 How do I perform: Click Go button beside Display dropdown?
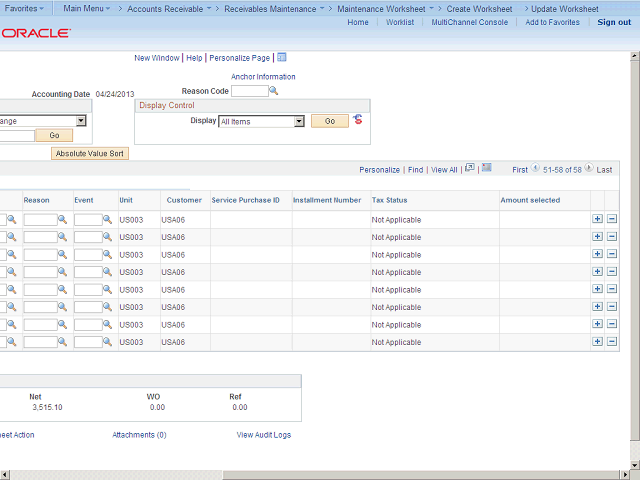[329, 121]
